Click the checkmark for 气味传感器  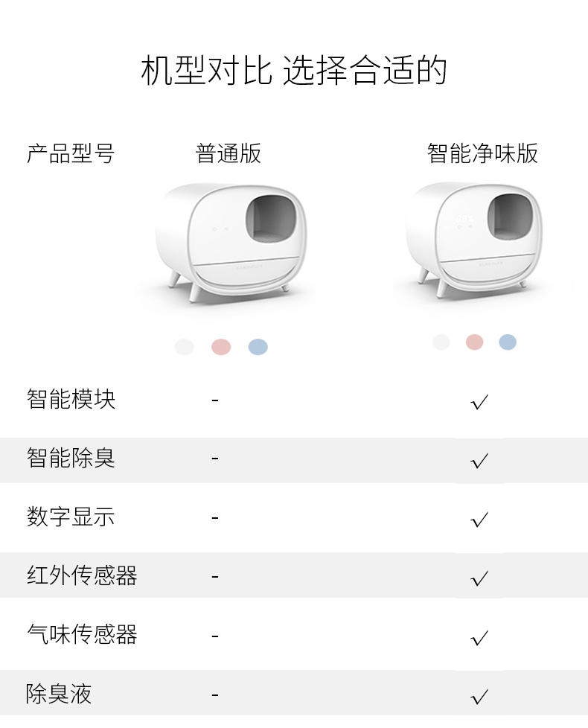[479, 637]
